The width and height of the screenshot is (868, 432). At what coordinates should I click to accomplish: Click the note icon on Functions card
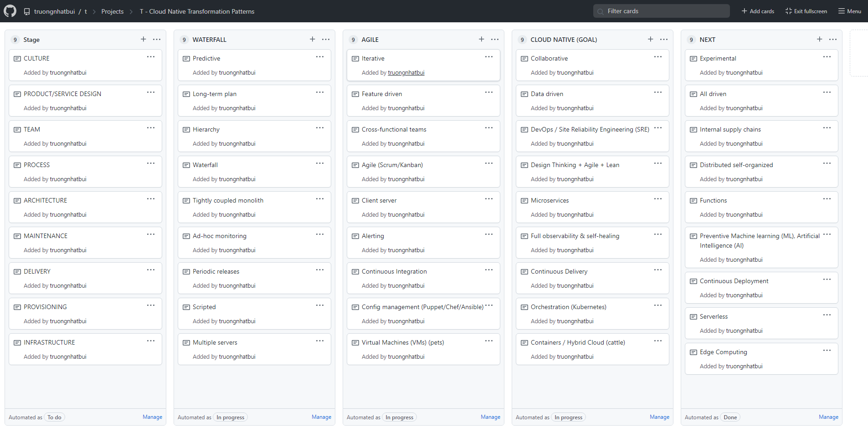pos(693,201)
